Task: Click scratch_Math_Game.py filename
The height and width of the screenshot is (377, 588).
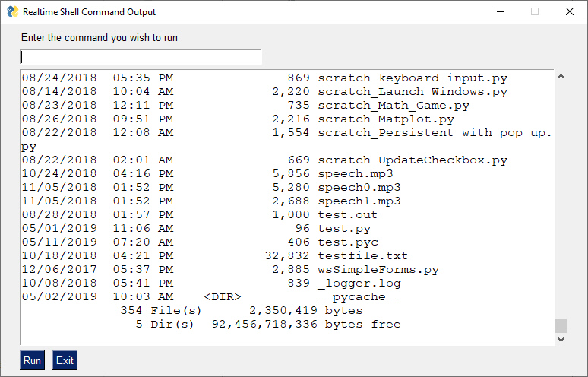Action: coord(394,106)
